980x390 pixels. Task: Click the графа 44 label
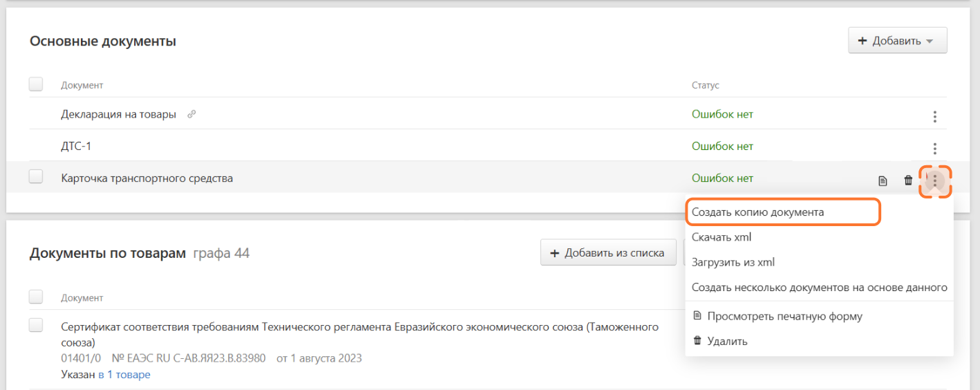pyautogui.click(x=221, y=253)
